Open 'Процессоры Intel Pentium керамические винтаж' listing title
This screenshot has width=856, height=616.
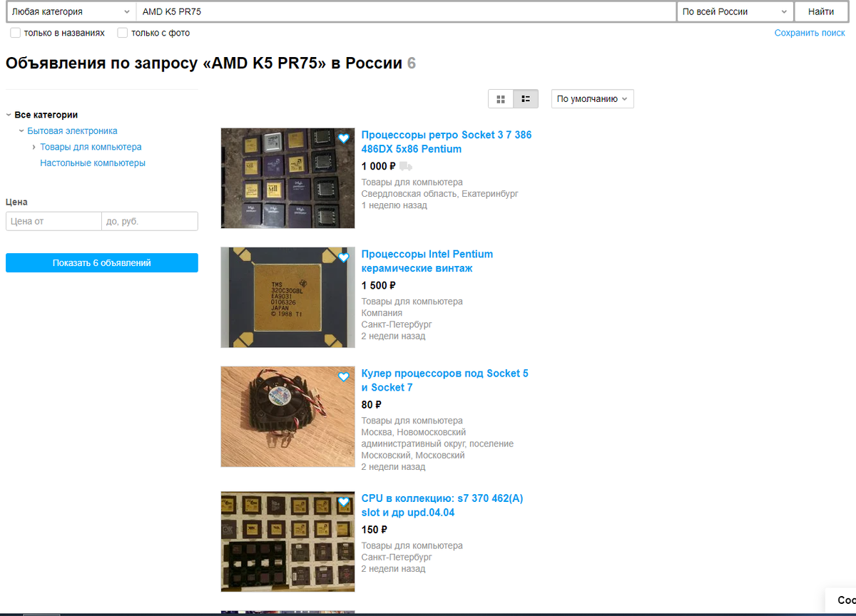(427, 261)
